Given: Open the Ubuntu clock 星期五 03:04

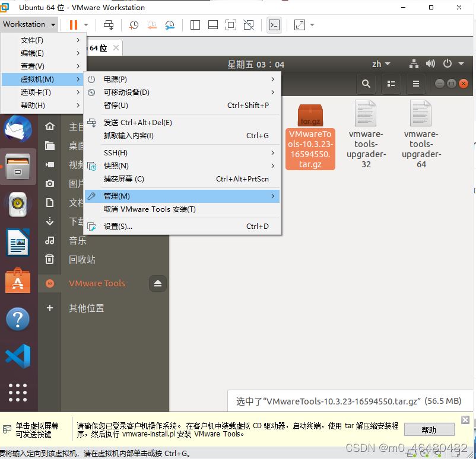Looking at the screenshot, I should pos(256,64).
